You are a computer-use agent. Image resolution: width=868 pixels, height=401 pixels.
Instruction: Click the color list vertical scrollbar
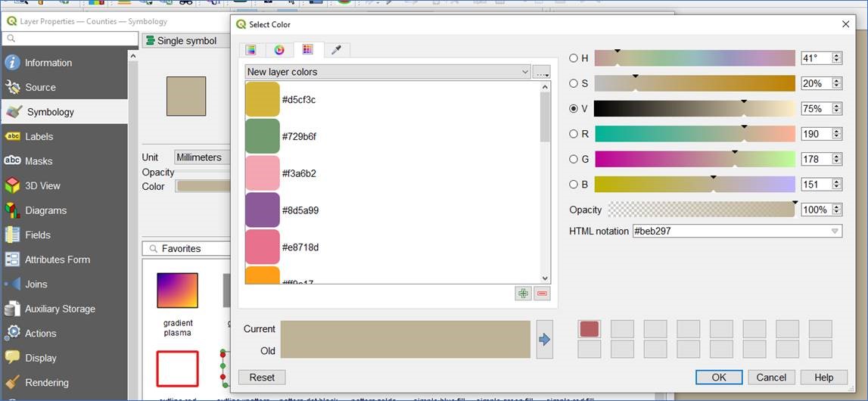[x=546, y=182]
